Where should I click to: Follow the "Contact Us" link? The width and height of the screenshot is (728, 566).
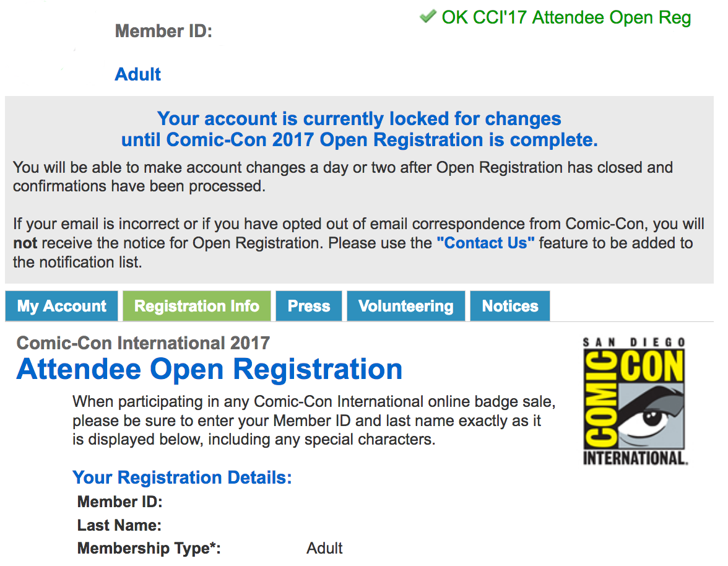tap(485, 243)
